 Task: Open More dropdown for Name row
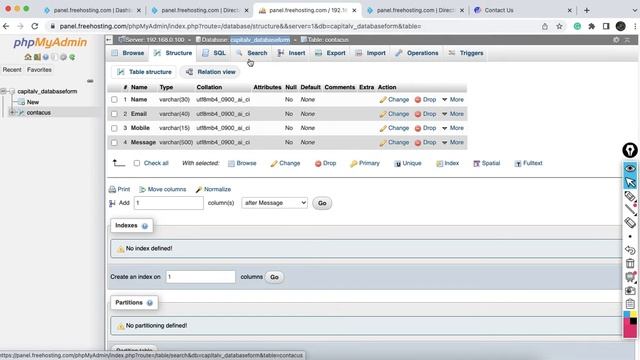tap(453, 100)
